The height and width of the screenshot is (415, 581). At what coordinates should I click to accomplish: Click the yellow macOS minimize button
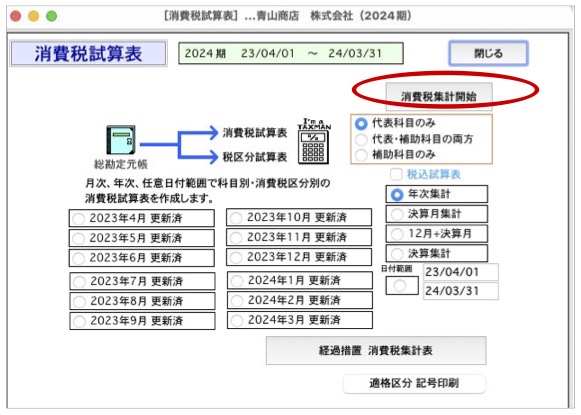click(x=34, y=16)
